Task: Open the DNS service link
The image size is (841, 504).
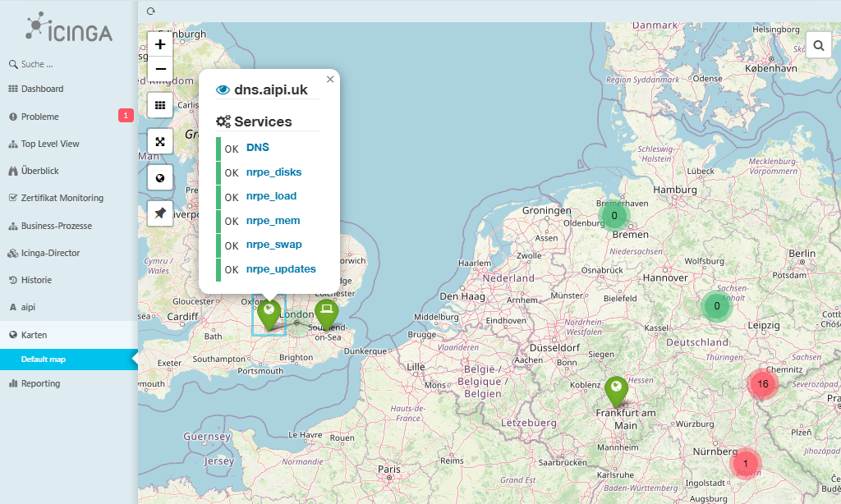Action: tap(257, 148)
